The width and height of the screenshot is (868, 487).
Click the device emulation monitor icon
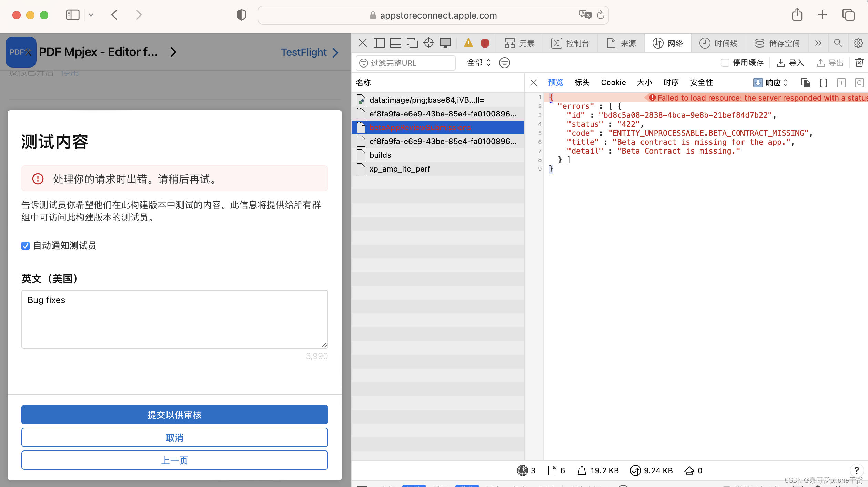(x=445, y=43)
